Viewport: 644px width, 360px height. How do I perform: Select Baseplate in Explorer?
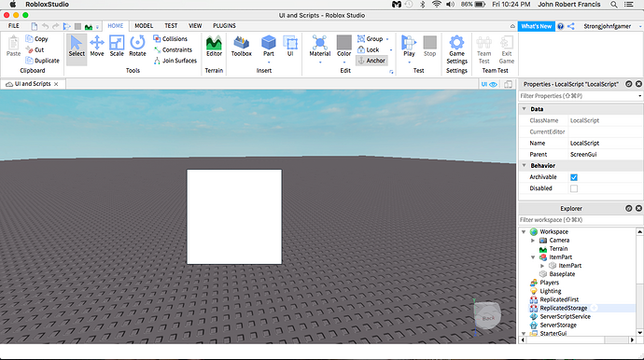coord(562,274)
